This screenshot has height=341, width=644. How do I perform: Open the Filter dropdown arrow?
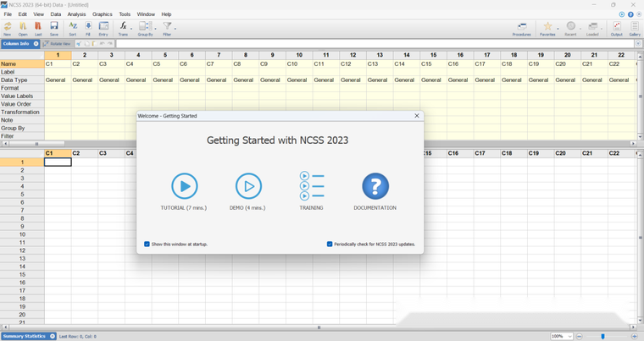point(175,29)
